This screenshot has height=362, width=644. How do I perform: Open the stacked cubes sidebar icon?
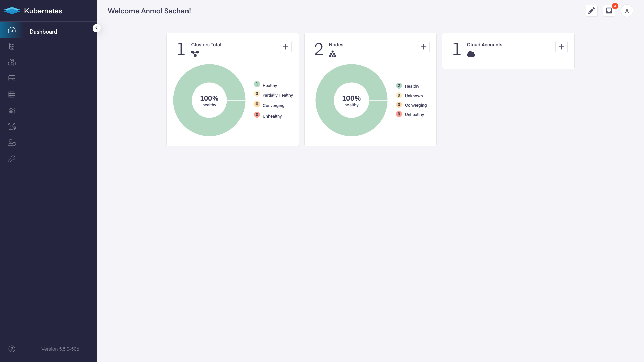click(12, 62)
